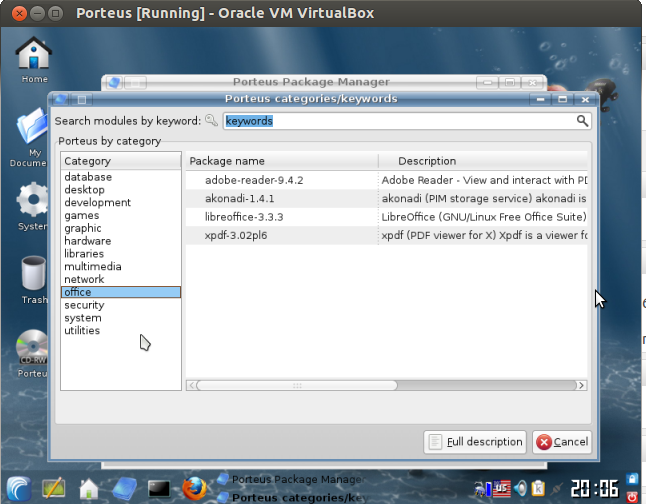
Task: Launch the blue package manager panel icon
Action: (124, 489)
